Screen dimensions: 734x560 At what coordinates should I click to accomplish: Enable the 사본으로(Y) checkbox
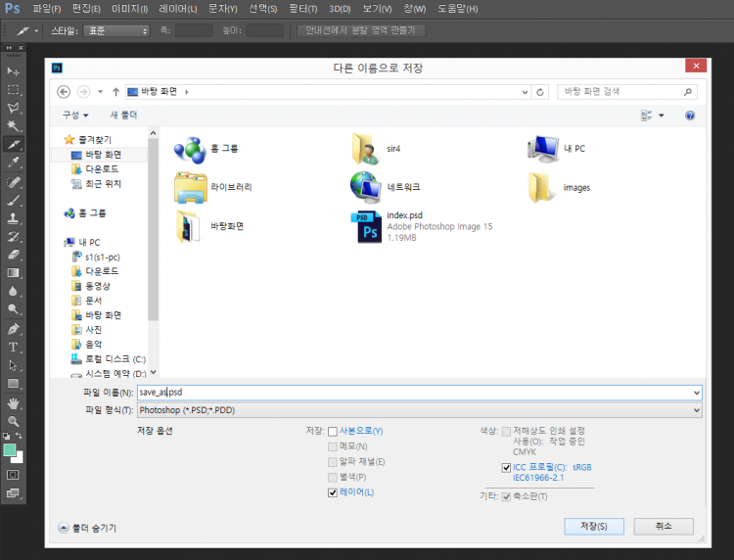[333, 431]
